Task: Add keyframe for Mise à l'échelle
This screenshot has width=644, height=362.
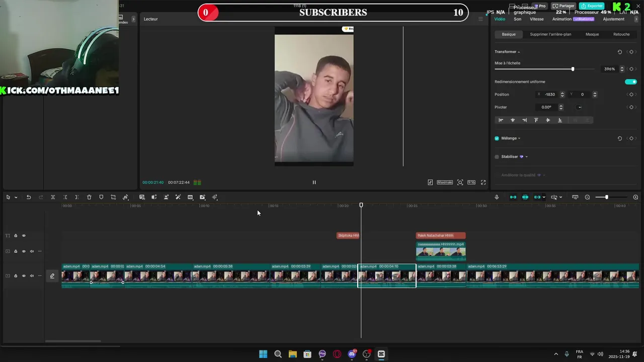Action: pyautogui.click(x=631, y=69)
